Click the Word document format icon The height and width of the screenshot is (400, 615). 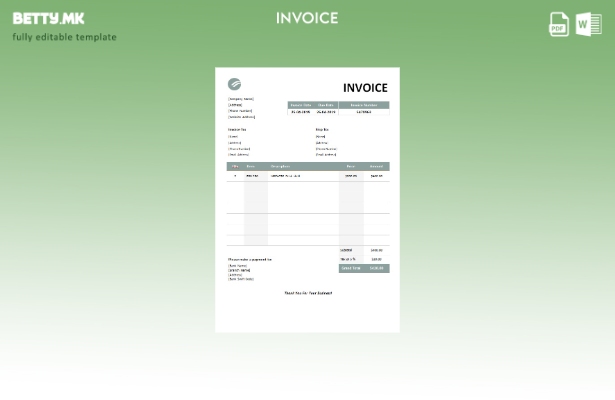[588, 24]
